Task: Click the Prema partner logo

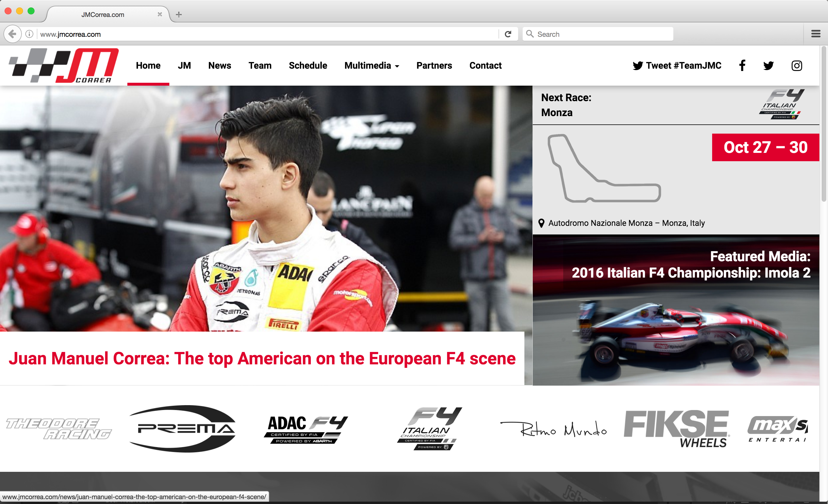Action: (183, 428)
